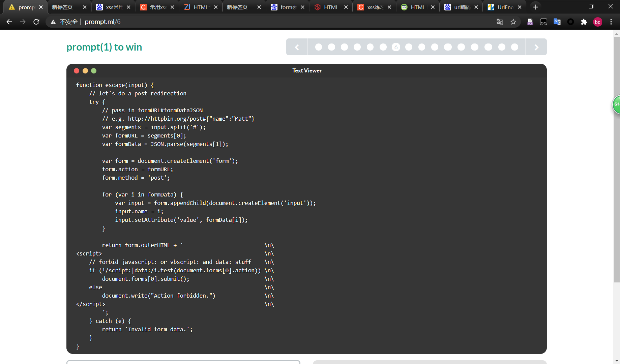Open Chrome's three-dot menu
620x364 pixels.
[x=611, y=22]
